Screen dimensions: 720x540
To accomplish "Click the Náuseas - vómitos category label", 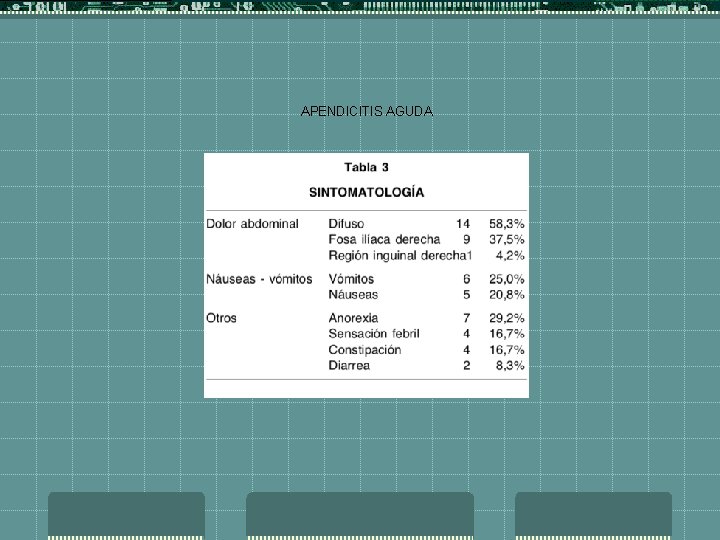I will pos(259,279).
